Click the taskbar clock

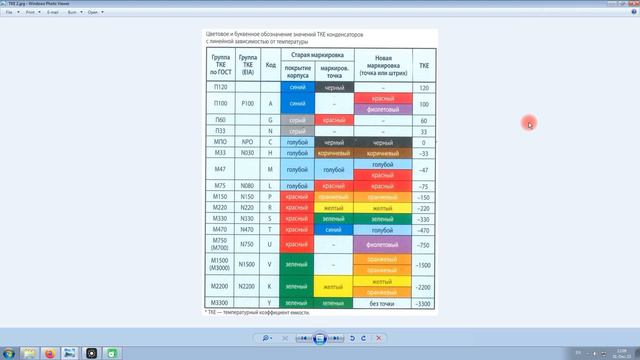622,353
